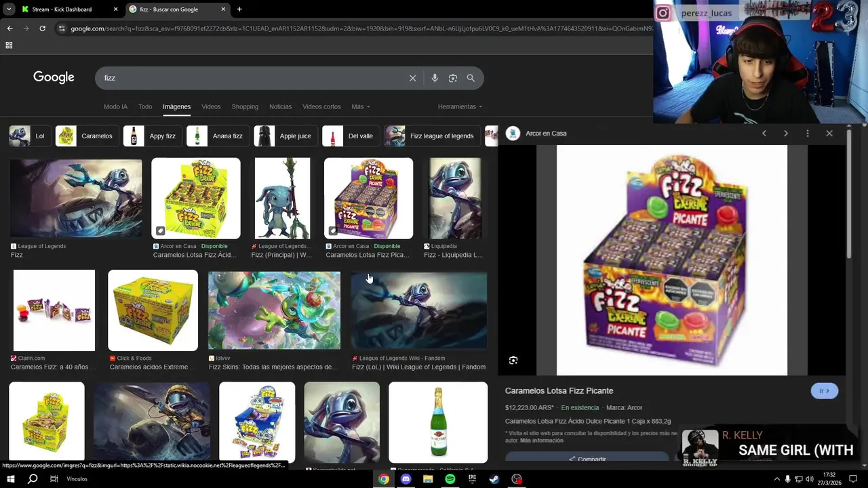Click the Compartir share button
Viewport: 868px width, 488px height.
tap(588, 459)
